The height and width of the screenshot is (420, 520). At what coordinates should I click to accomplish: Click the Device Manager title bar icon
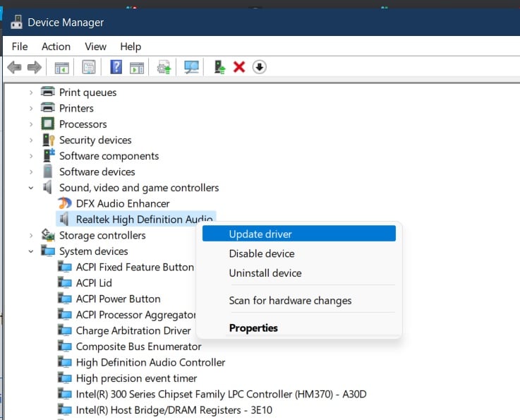16,22
